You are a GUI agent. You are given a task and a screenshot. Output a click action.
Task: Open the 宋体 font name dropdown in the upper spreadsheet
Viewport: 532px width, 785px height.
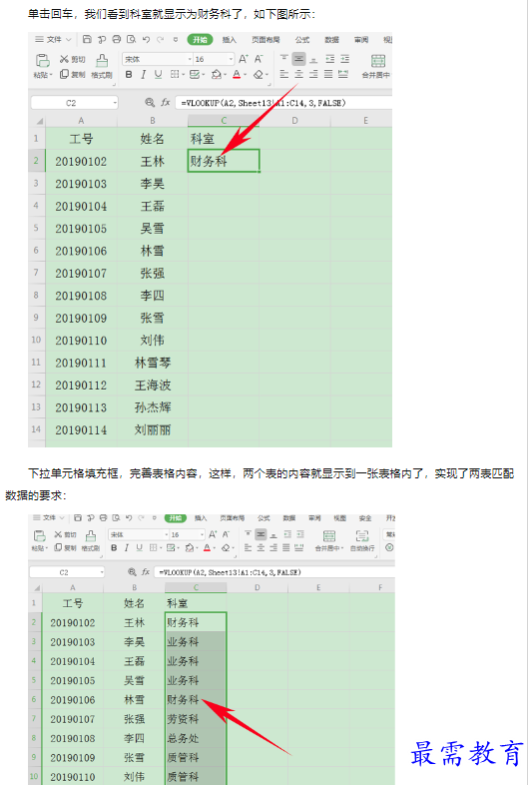pos(190,60)
